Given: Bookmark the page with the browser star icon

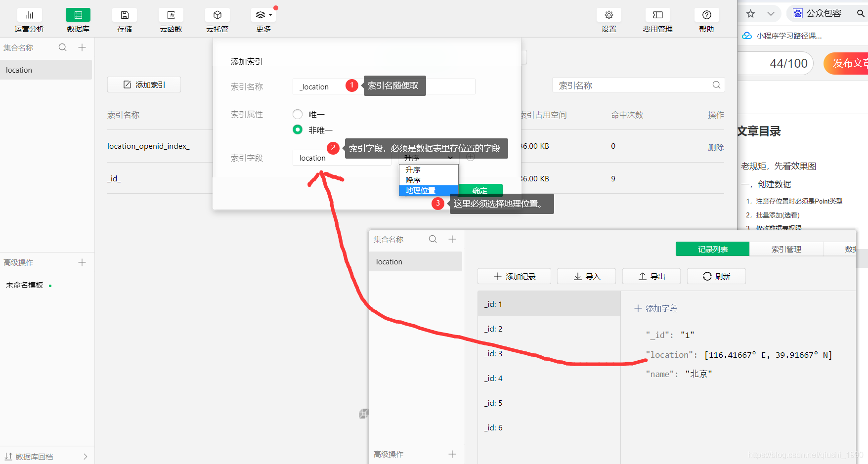Looking at the screenshot, I should 750,13.
